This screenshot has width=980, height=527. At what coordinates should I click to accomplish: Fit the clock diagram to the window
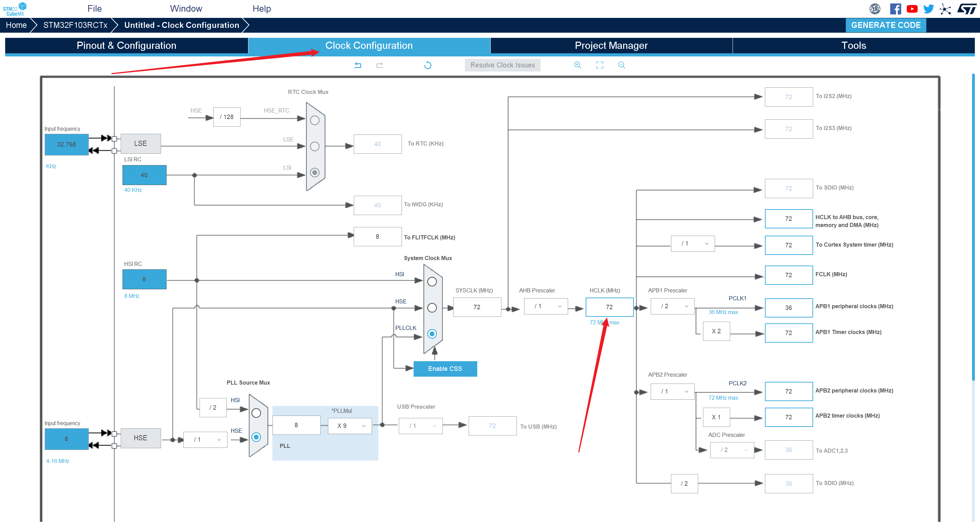(x=599, y=65)
